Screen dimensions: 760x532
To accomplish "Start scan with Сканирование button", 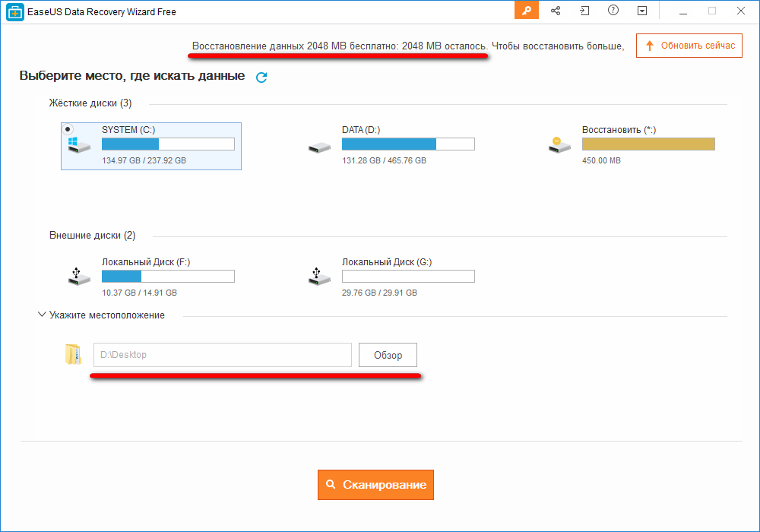I will pyautogui.click(x=375, y=485).
